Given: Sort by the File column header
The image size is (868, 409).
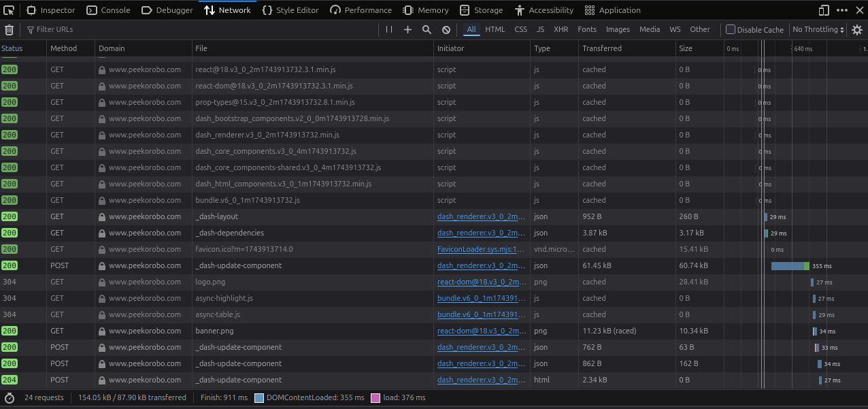Looking at the screenshot, I should tap(312, 48).
